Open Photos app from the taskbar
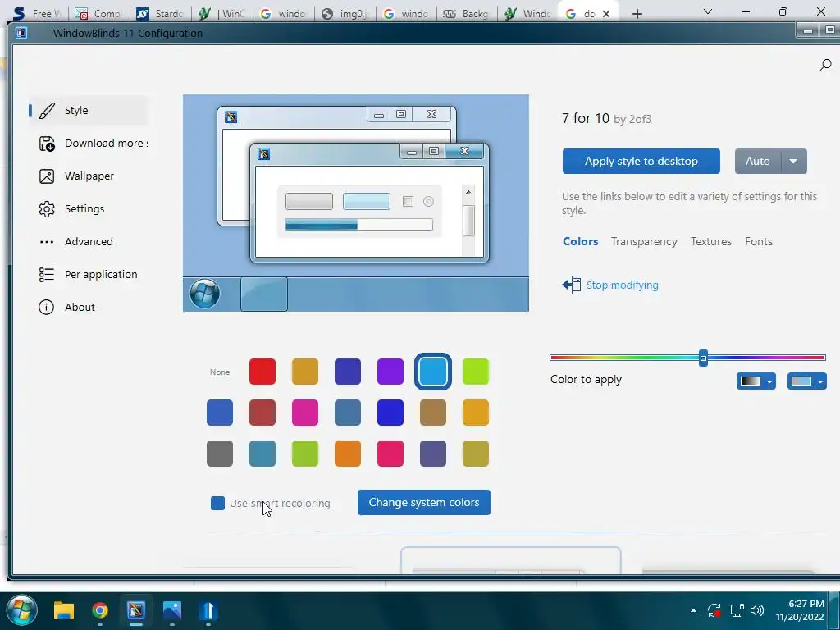 [x=172, y=610]
